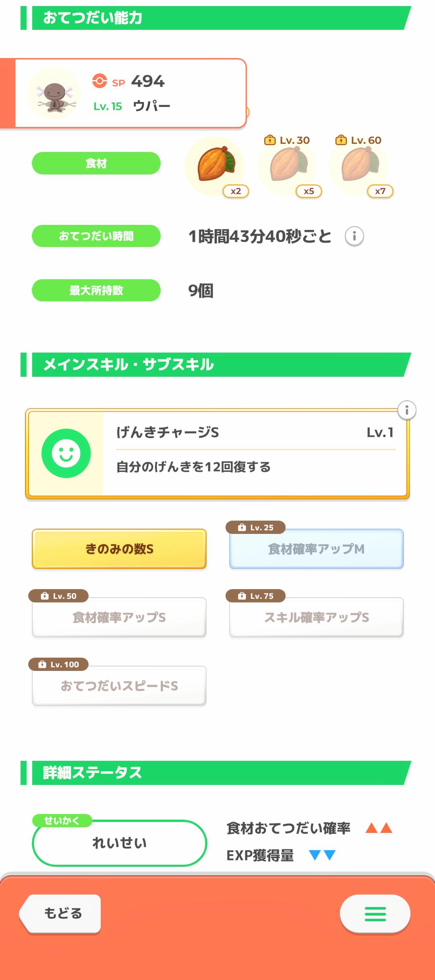Tap the info icon beside helping time

point(354,236)
